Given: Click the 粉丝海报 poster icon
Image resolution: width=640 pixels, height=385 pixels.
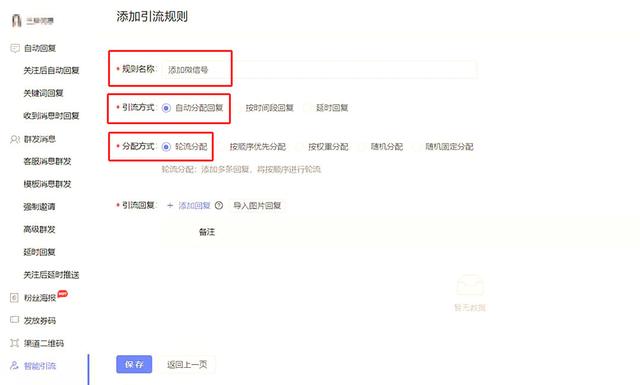Looking at the screenshot, I should 14,298.
